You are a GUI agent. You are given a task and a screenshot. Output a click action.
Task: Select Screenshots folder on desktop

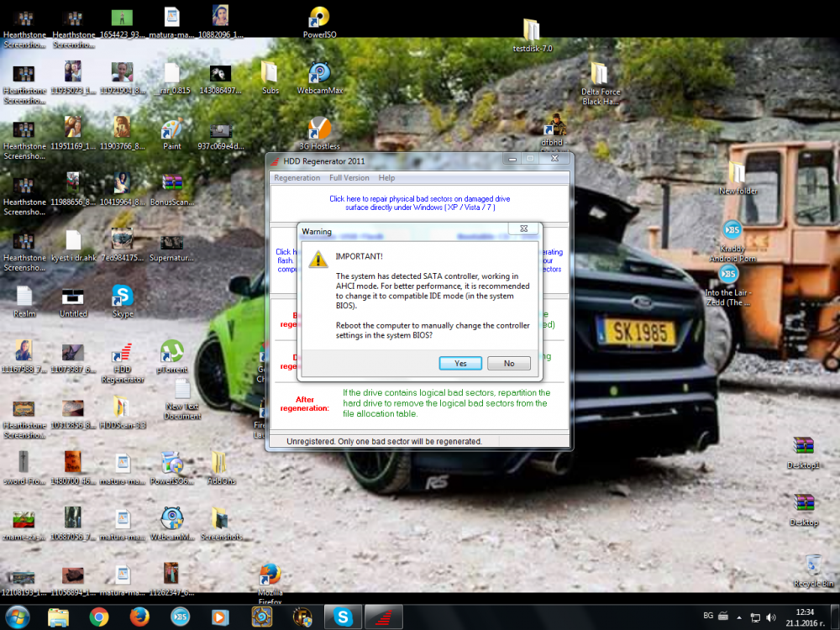pyautogui.click(x=221, y=524)
